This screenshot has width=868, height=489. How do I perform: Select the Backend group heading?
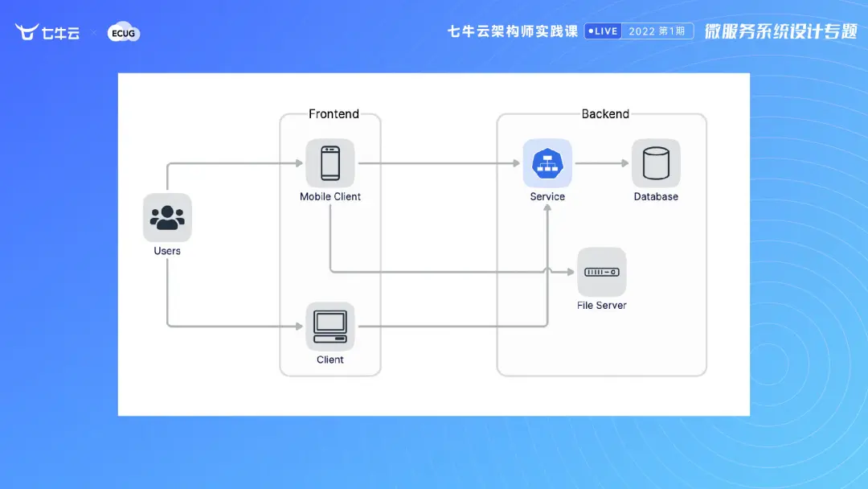605,114
